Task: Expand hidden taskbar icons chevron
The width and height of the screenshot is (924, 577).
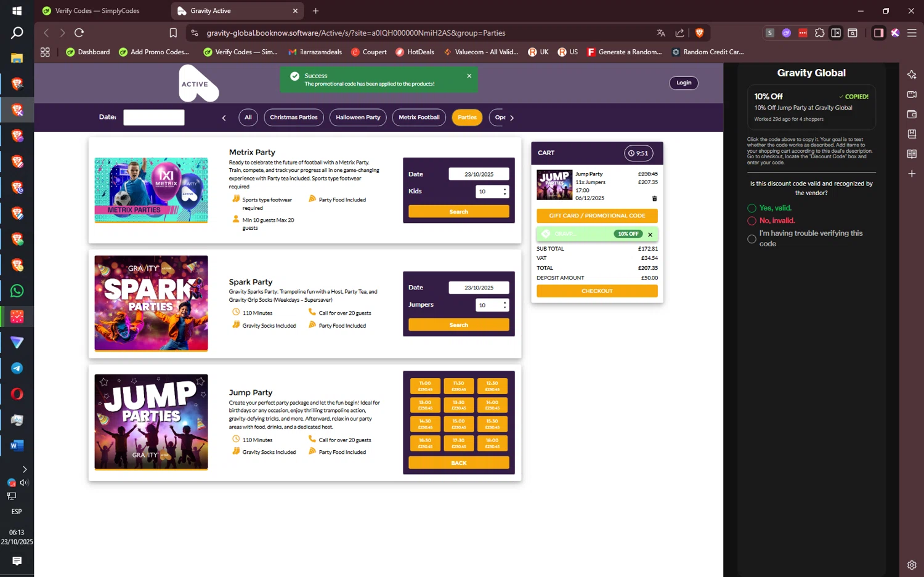Action: click(24, 469)
